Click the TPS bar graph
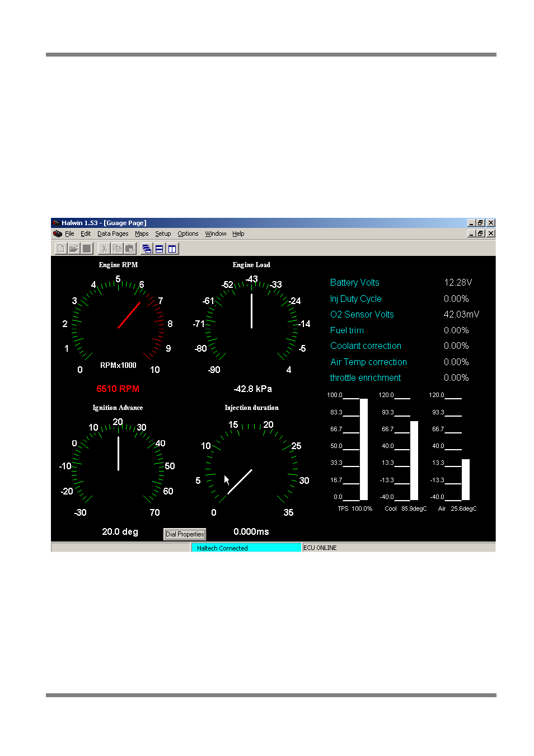 (364, 449)
